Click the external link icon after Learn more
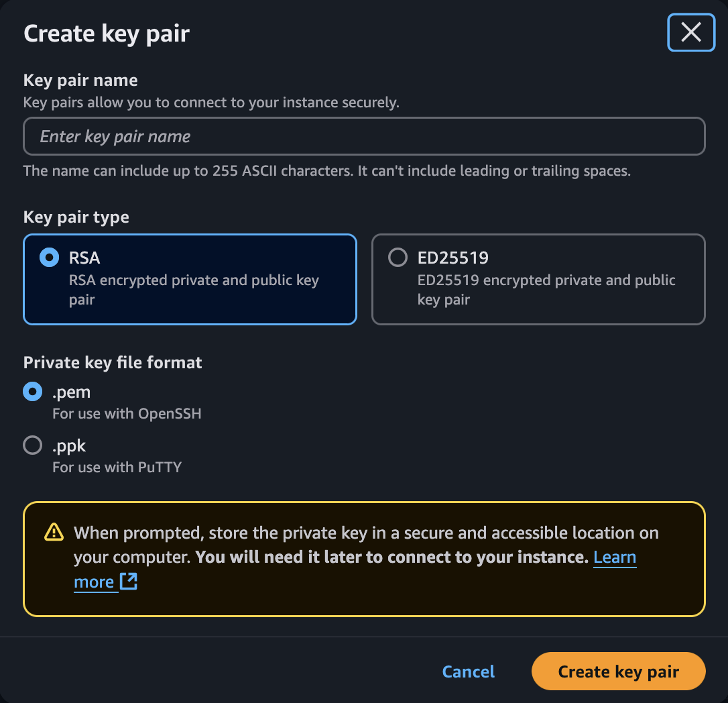This screenshot has width=728, height=703. click(129, 582)
